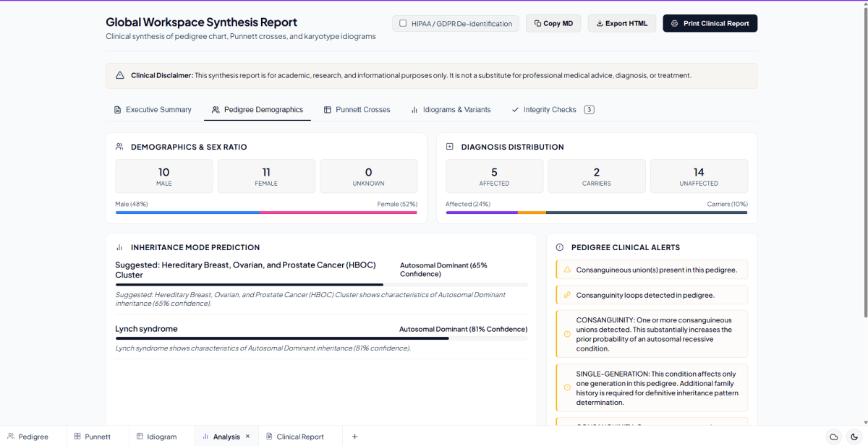Go to the Integrity Checks tab

click(553, 110)
